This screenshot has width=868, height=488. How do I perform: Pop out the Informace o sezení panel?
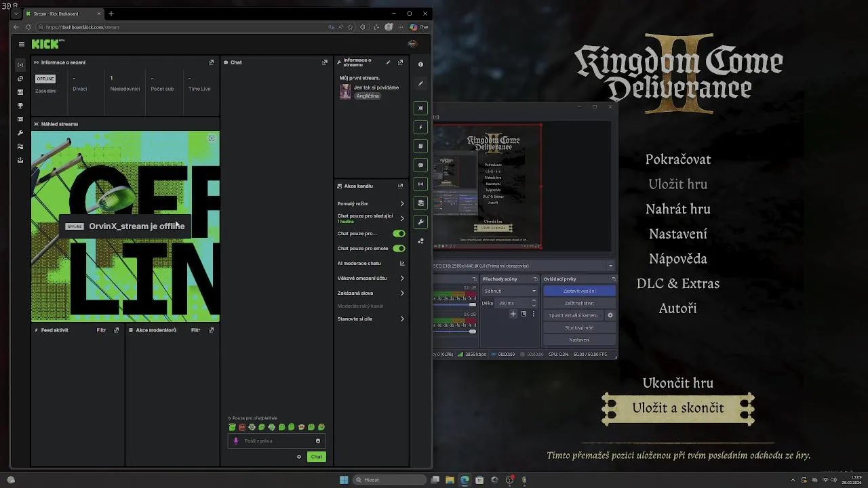[x=211, y=62]
